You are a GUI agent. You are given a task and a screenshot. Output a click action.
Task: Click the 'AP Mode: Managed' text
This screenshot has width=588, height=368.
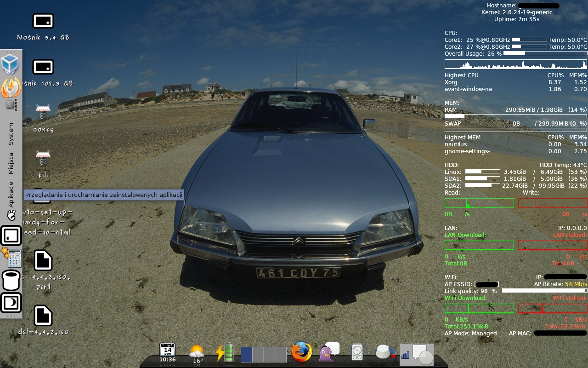[470, 333]
